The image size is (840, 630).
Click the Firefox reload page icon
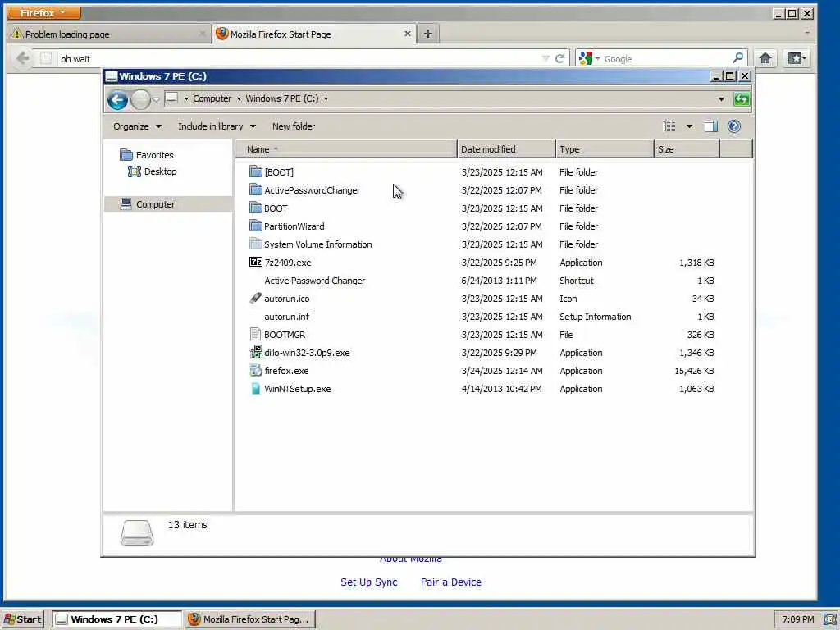[x=559, y=58]
